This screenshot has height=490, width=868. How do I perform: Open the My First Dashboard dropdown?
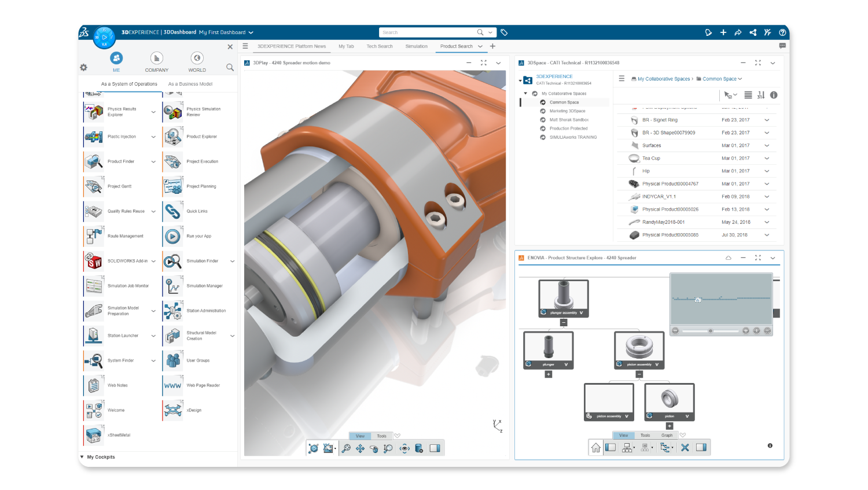pyautogui.click(x=251, y=32)
